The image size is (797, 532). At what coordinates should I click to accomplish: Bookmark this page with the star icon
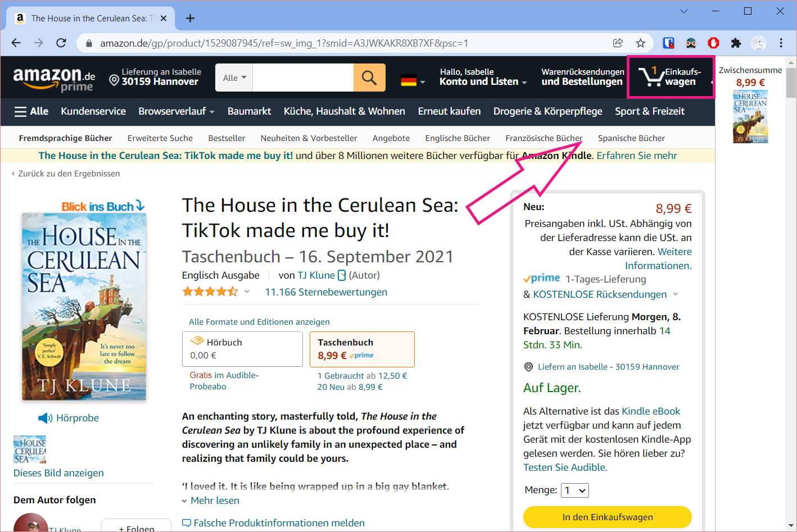point(640,43)
